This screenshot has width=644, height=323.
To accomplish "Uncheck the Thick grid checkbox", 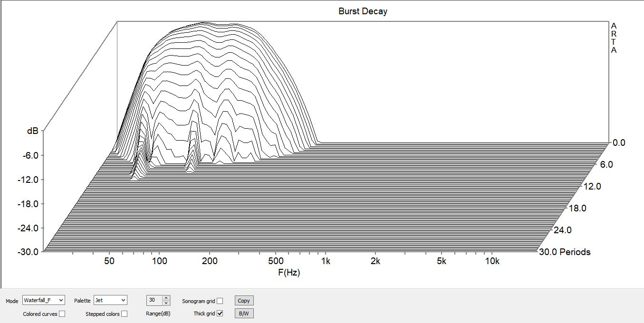I will (x=220, y=313).
